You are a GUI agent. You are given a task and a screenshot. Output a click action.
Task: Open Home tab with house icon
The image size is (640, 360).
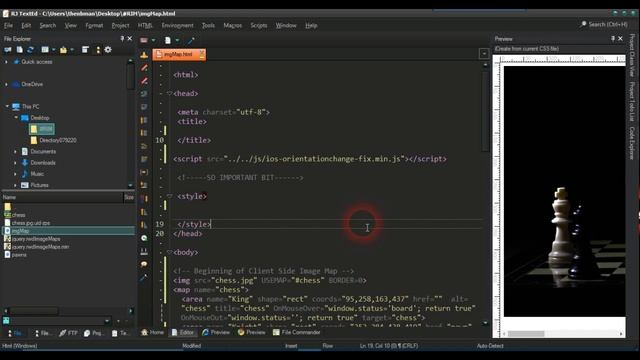tap(152, 332)
